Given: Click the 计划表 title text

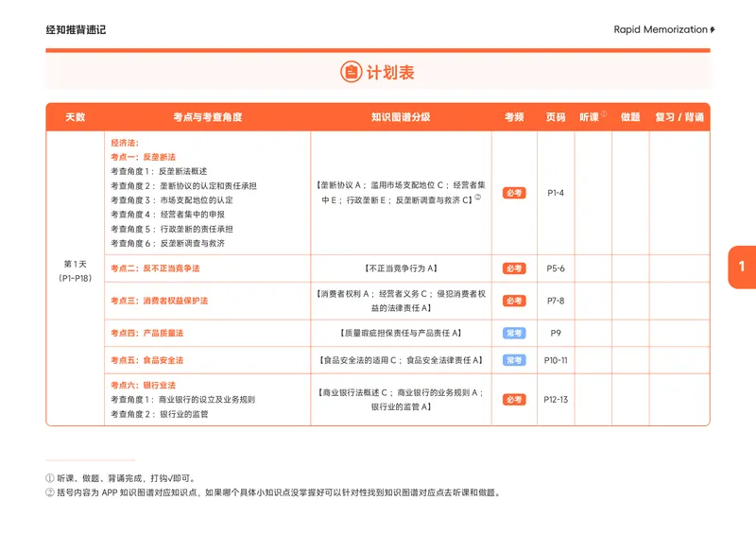Looking at the screenshot, I should point(390,73).
